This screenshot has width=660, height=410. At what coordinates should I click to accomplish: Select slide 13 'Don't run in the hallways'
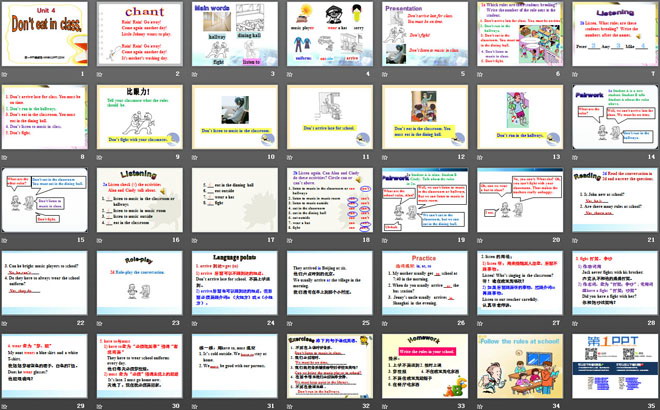coord(520,117)
